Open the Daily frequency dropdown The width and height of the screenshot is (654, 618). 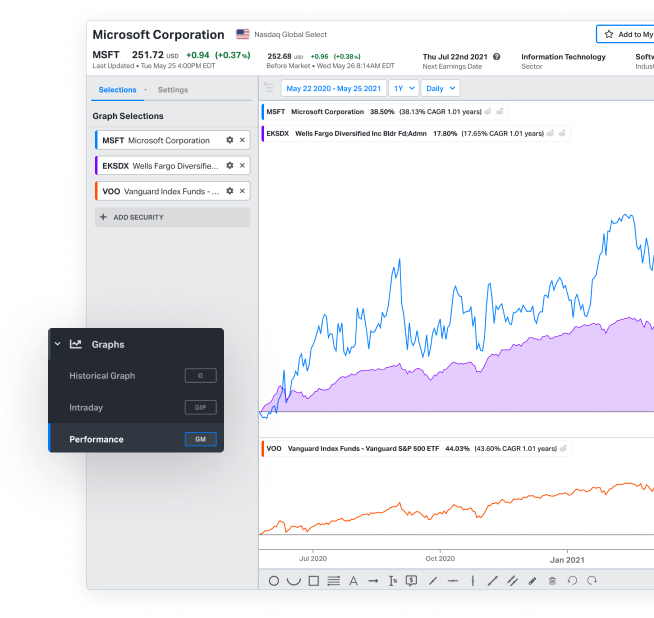(x=440, y=88)
